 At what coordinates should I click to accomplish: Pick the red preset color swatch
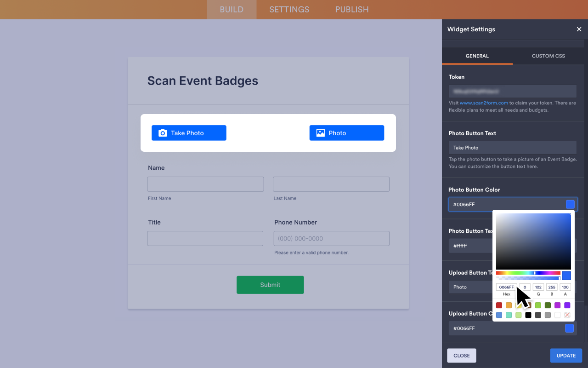(499, 305)
